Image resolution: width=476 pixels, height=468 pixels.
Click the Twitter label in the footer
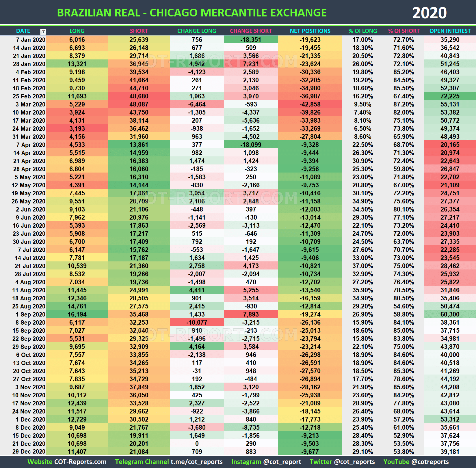pos(321,462)
